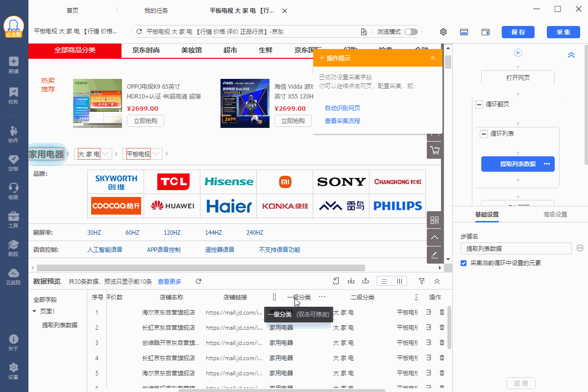The width and height of the screenshot is (588, 392).
Task: Open the 平板电视 breadcrumb dropdown arrow
Action: [x=156, y=154]
